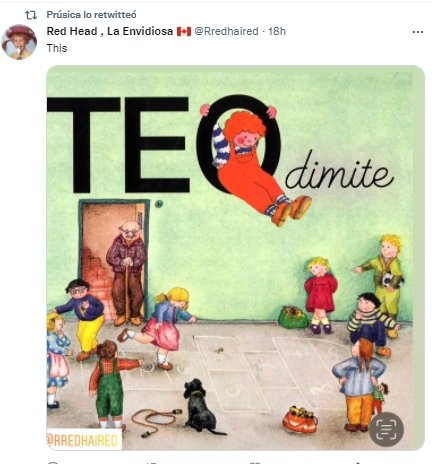Click the Canadian flag emoji
Image resolution: width=432 pixels, height=464 pixels.
click(x=184, y=32)
